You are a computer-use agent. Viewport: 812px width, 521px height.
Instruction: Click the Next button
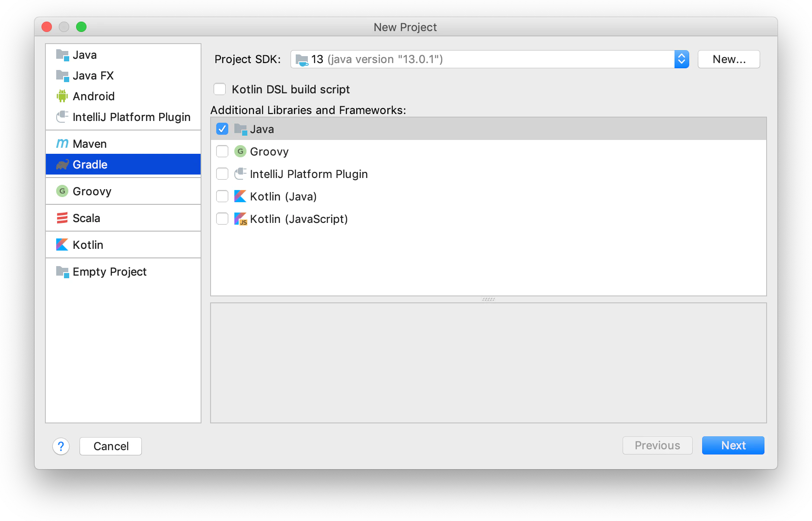(x=733, y=445)
